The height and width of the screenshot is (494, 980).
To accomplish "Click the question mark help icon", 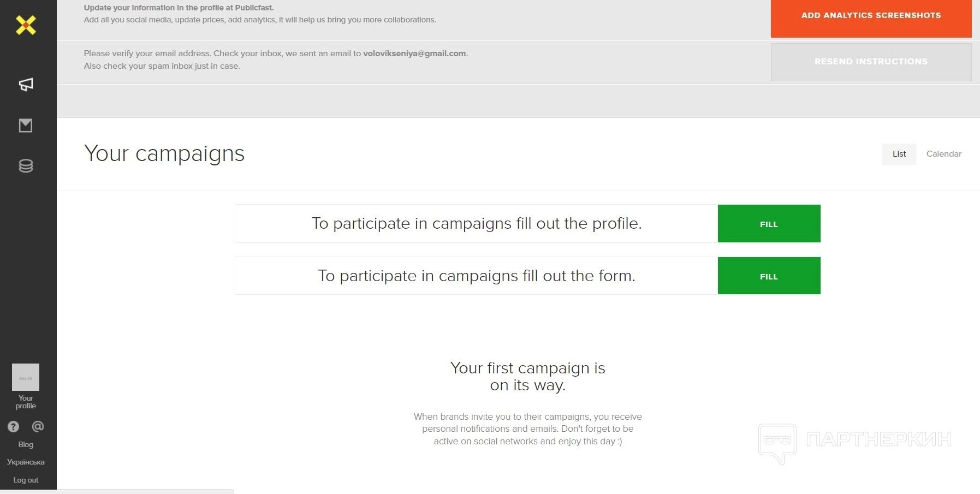I will point(14,427).
